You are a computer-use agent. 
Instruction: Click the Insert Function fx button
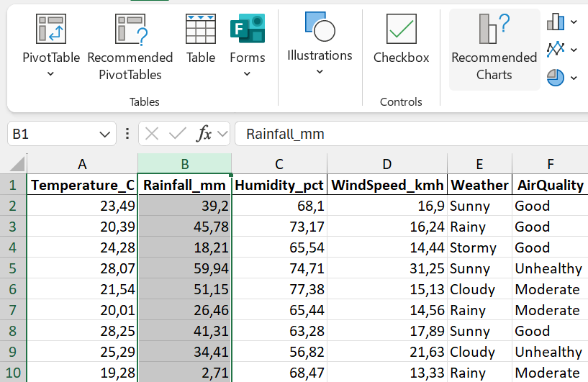[204, 134]
